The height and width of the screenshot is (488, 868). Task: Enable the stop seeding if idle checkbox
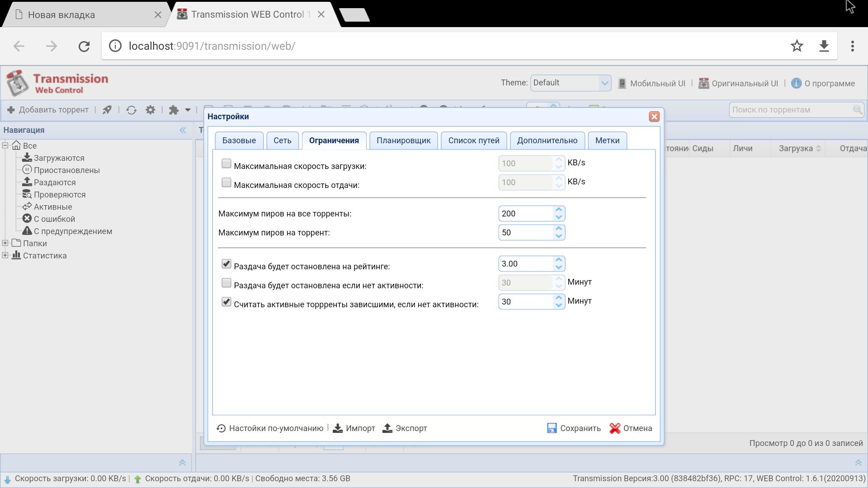pos(226,283)
